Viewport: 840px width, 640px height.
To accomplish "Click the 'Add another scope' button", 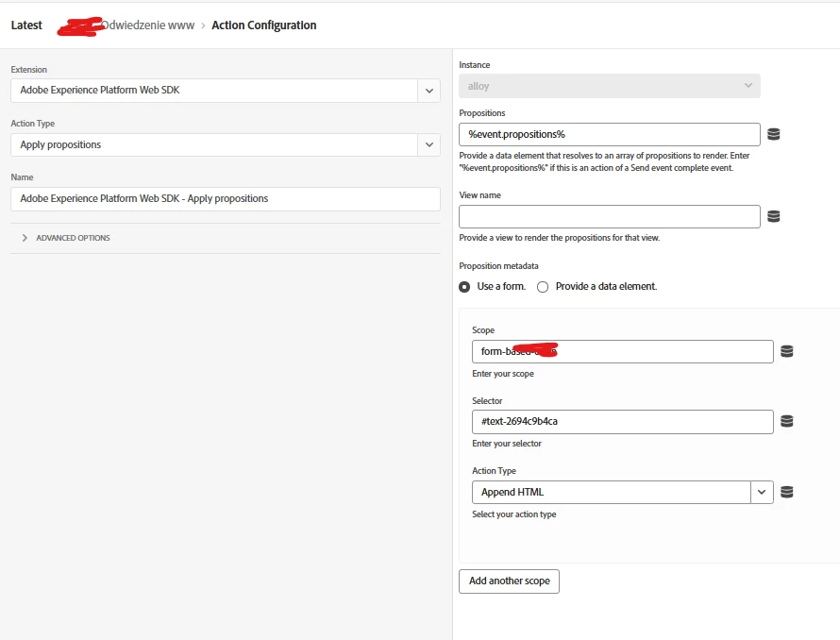I will pyautogui.click(x=509, y=581).
